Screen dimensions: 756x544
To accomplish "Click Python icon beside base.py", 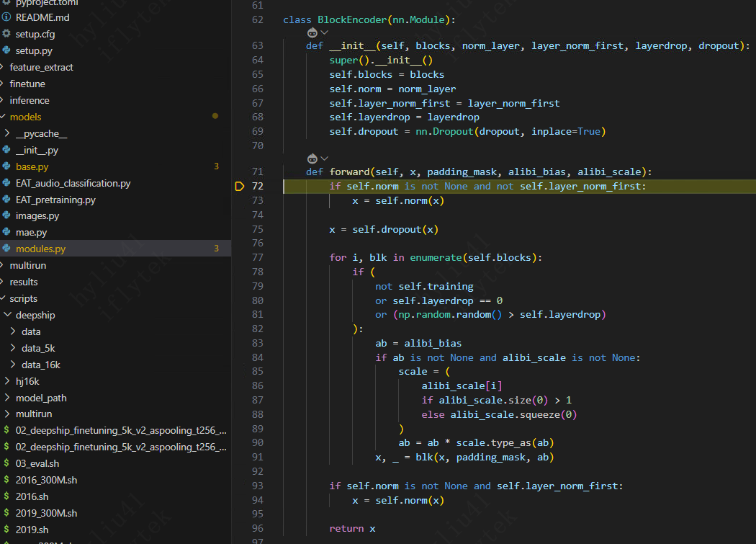I will (6, 166).
